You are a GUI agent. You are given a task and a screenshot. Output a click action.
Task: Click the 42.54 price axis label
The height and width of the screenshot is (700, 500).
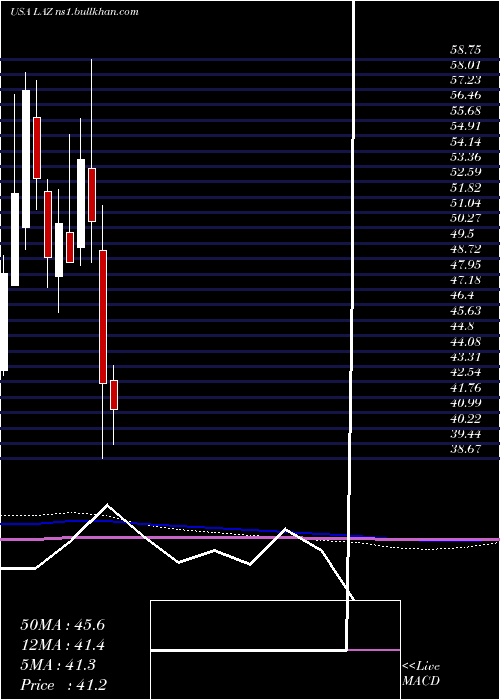(465, 372)
